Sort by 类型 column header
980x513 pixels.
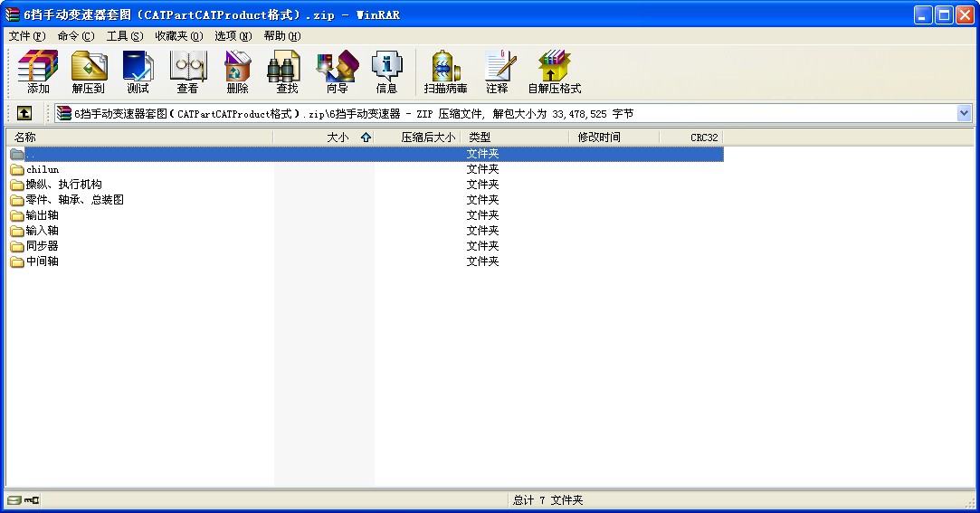click(515, 138)
